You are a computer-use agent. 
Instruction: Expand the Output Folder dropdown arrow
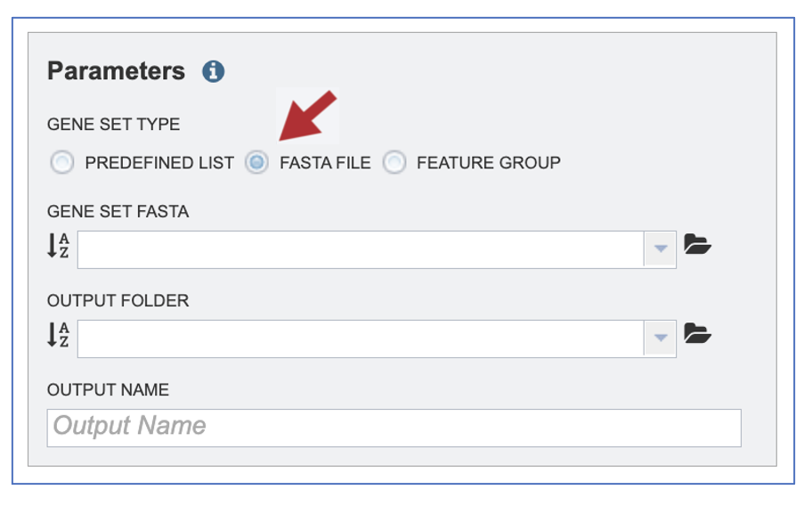(661, 339)
